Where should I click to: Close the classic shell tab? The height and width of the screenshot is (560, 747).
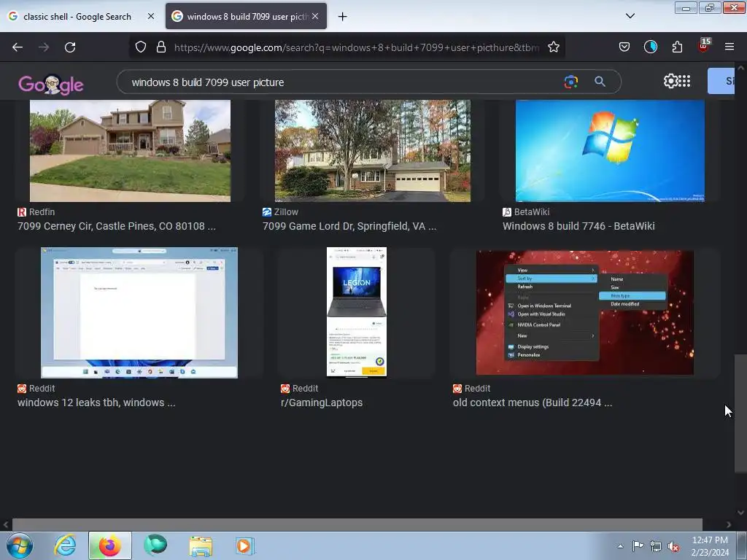(150, 16)
